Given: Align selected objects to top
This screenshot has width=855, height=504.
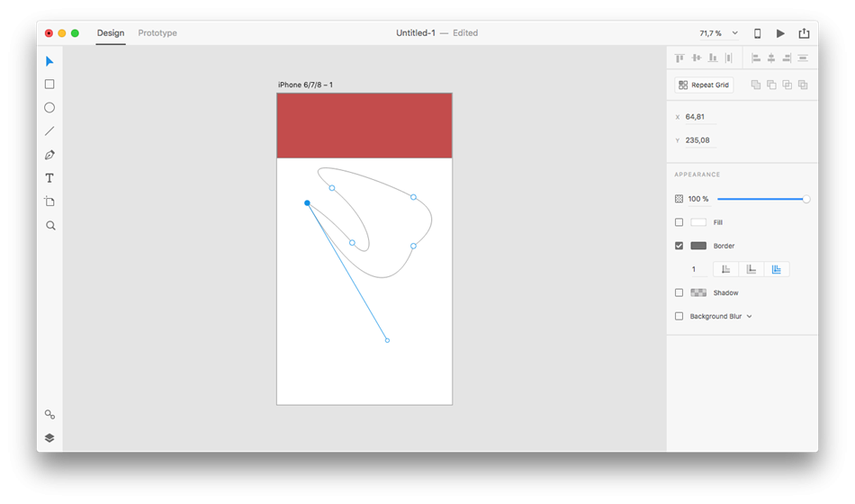Looking at the screenshot, I should (x=679, y=58).
